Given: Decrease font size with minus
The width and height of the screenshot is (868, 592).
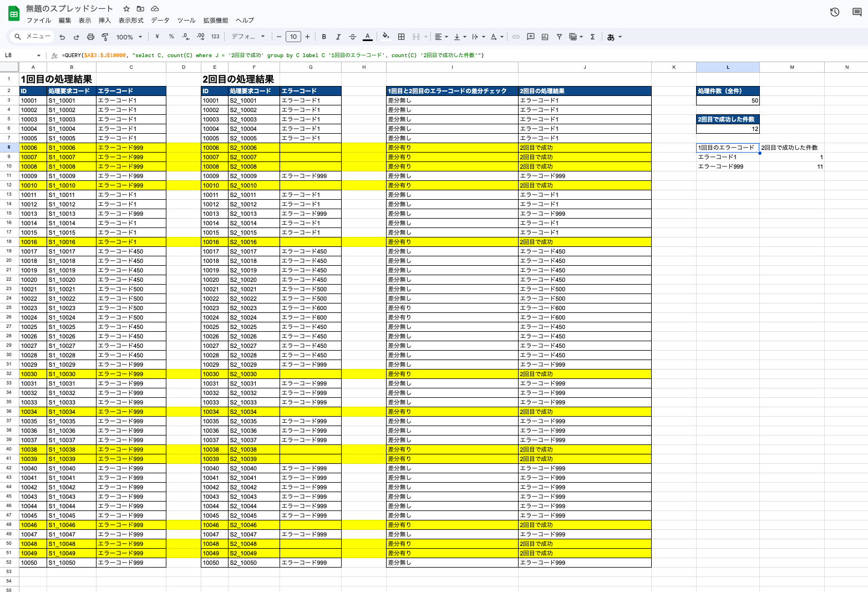Looking at the screenshot, I should 279,37.
